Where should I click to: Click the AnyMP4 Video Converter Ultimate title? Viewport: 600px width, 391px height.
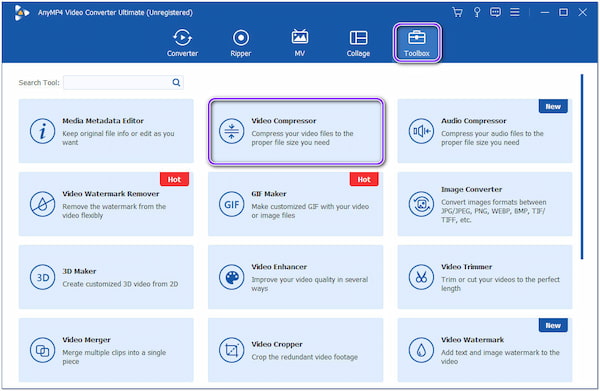point(115,13)
